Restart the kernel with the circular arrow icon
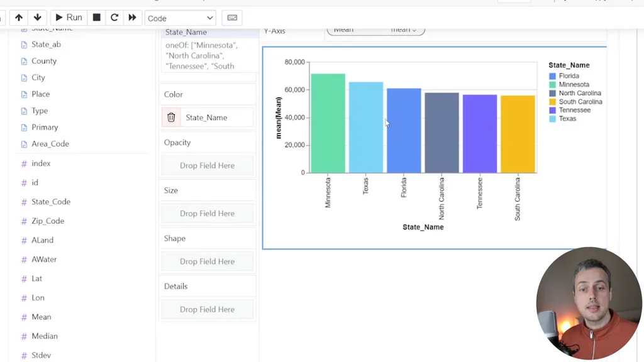644x362 pixels. [x=114, y=18]
